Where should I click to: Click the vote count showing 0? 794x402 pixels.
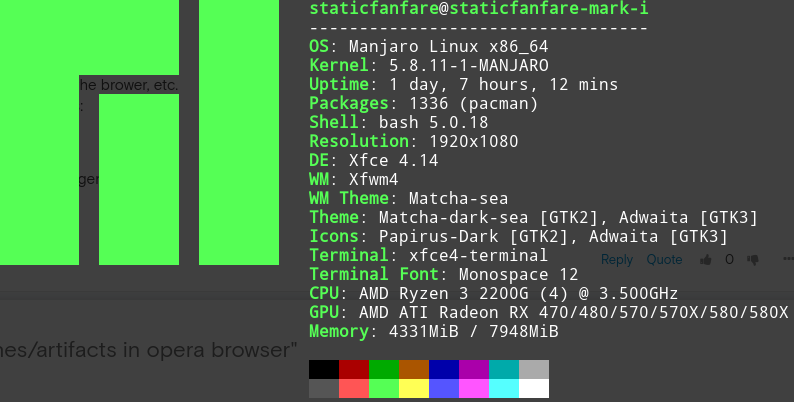[729, 260]
